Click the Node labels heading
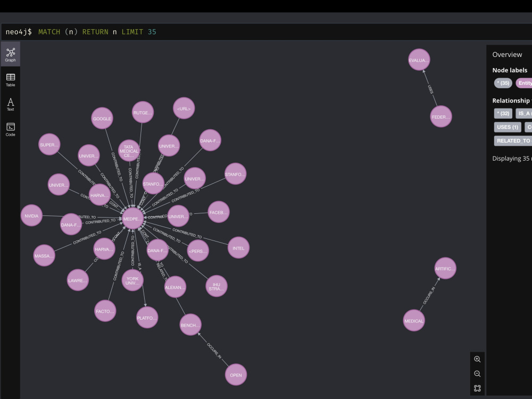 coord(510,70)
